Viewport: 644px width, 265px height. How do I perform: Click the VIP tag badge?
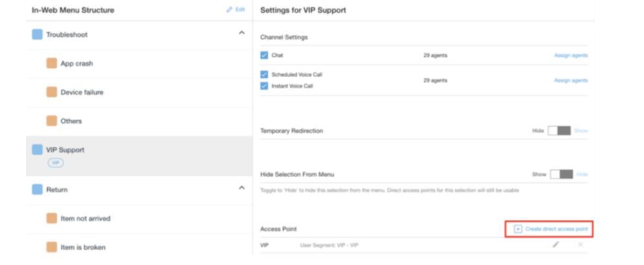click(x=56, y=163)
